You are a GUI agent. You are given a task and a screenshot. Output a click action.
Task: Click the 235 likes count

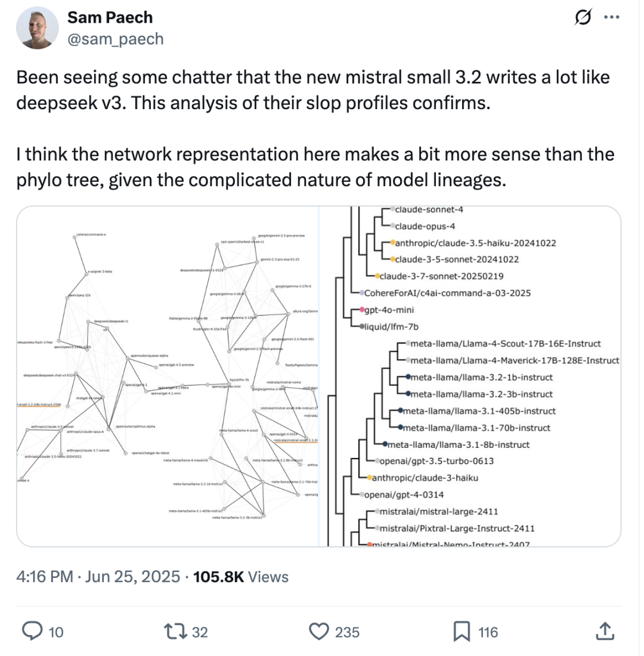347,632
